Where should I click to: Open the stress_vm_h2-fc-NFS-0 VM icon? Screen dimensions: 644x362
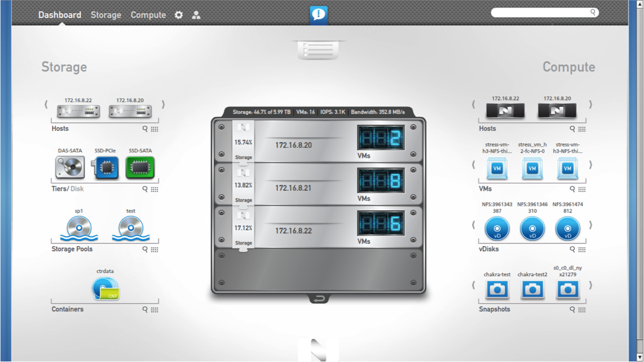point(532,169)
